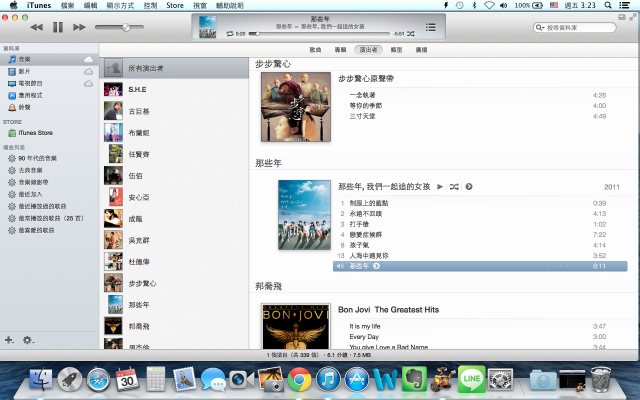640x400 pixels.
Task: Click the 步步驚心 album cover art
Action: point(296,107)
